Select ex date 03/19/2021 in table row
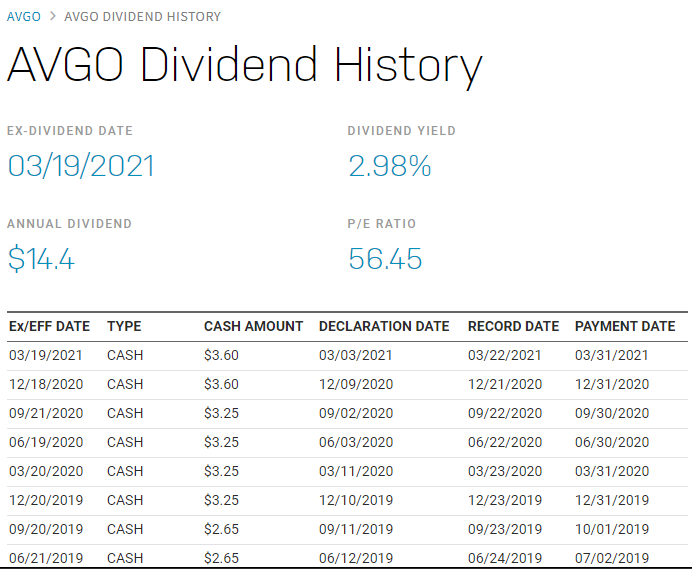The width and height of the screenshot is (692, 569). click(x=46, y=355)
